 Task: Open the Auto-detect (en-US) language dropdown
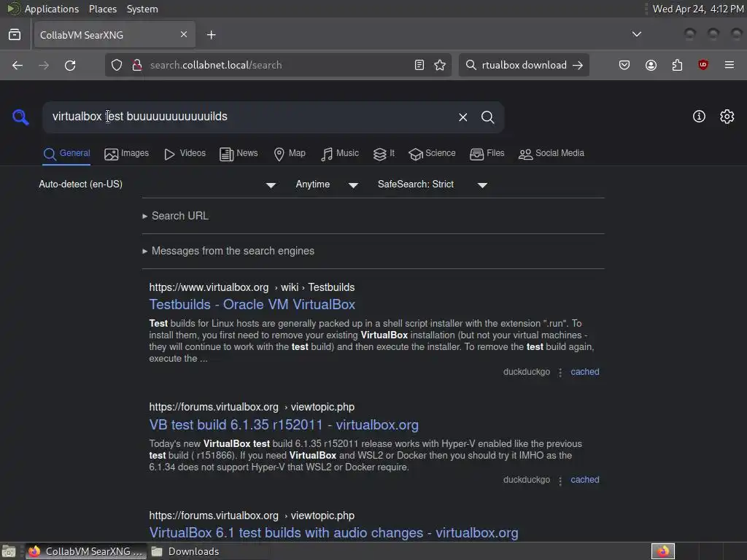click(x=158, y=184)
